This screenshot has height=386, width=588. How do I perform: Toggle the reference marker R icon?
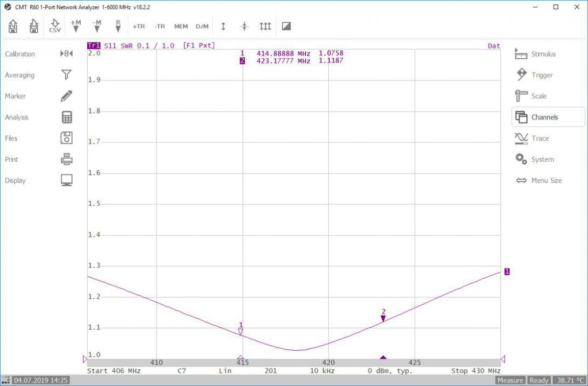point(118,26)
